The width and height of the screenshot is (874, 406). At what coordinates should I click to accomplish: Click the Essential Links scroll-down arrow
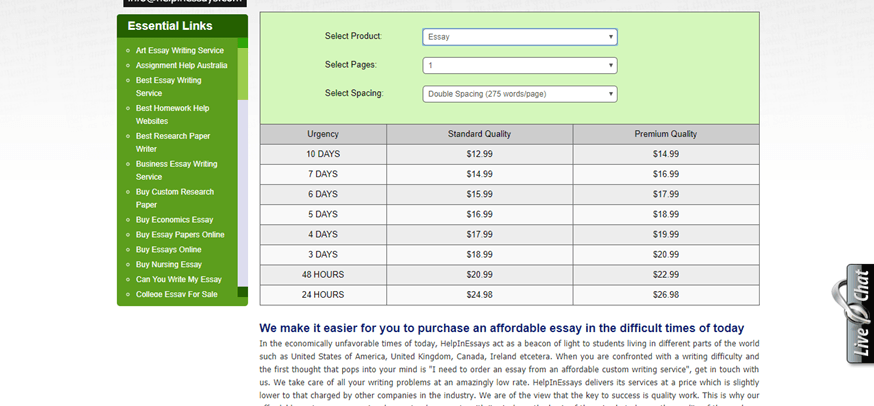pyautogui.click(x=242, y=292)
